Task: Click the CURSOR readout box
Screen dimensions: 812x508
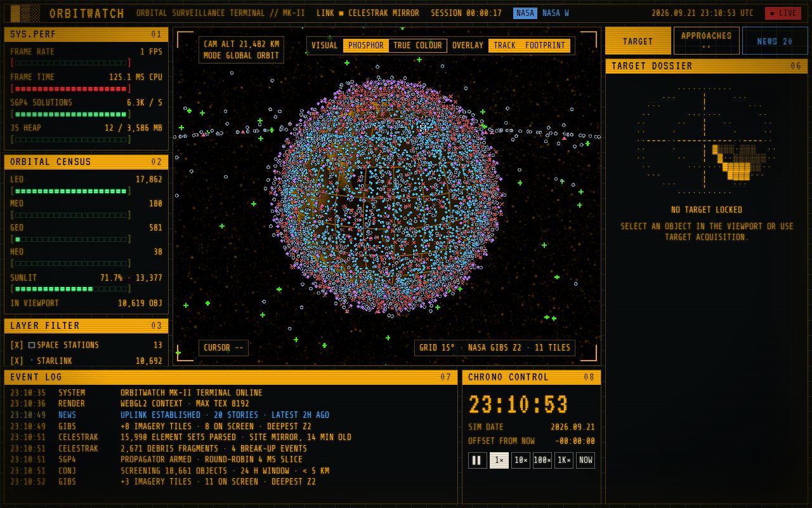Action: [223, 348]
